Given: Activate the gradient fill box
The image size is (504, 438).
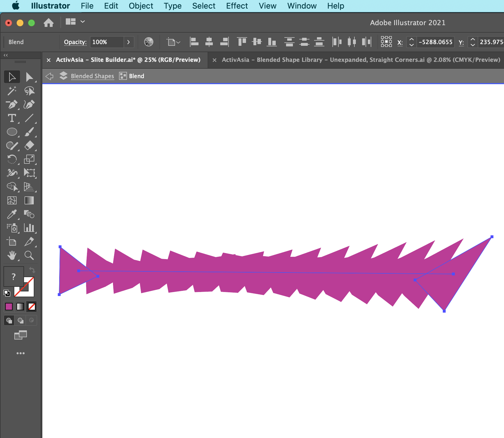Looking at the screenshot, I should (x=20, y=307).
